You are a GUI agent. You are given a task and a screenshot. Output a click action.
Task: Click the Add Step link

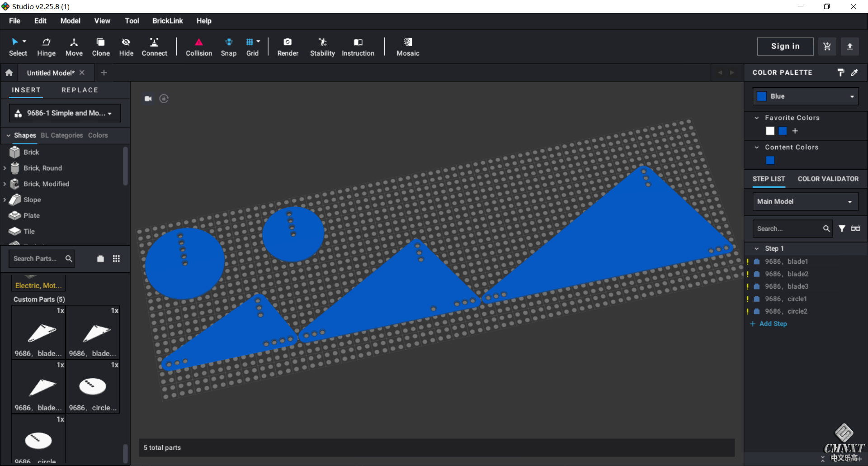[x=769, y=324]
